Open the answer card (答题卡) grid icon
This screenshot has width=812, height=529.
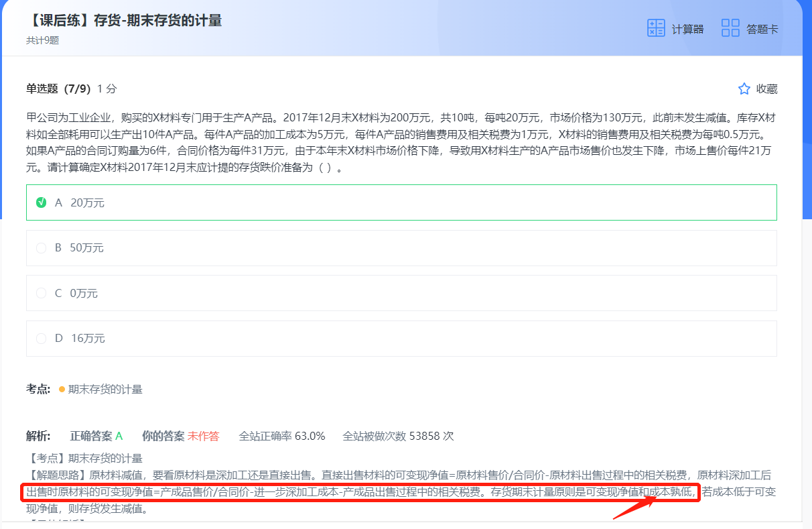point(730,28)
